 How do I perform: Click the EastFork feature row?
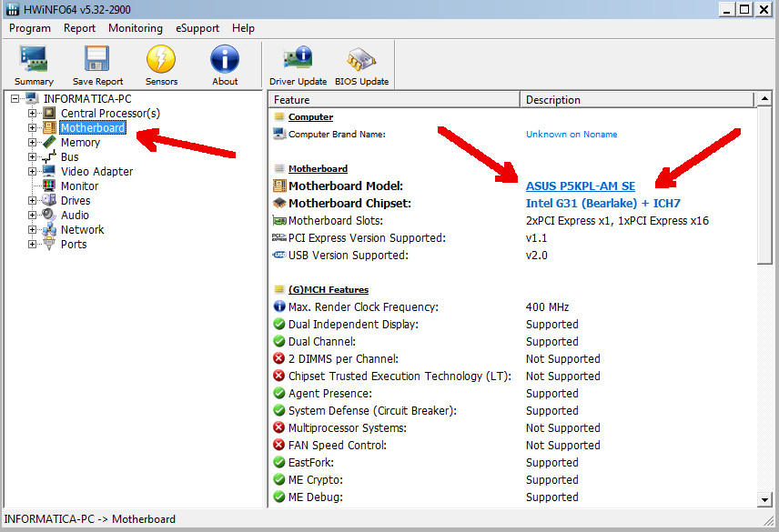(x=512, y=463)
